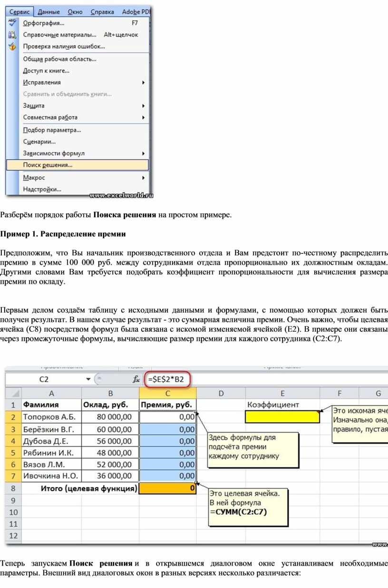Screen dimensions: 388x588
Task: Click cell Вязов Л.М.
Action: 51,464
